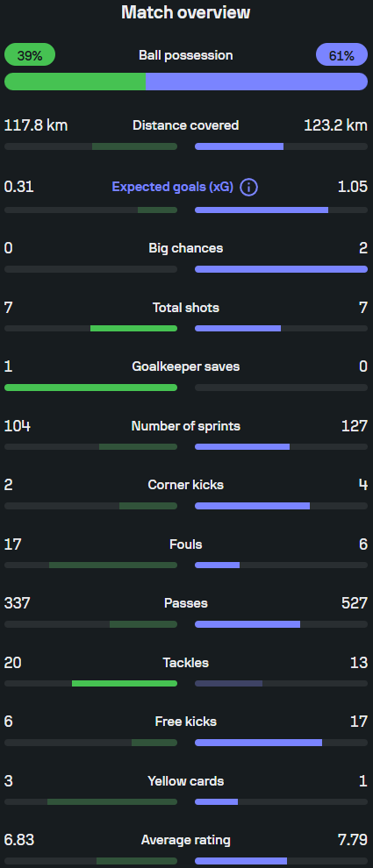Image resolution: width=373 pixels, height=868 pixels.
Task: Click the purple segment of possession bar
Action: pos(256,82)
